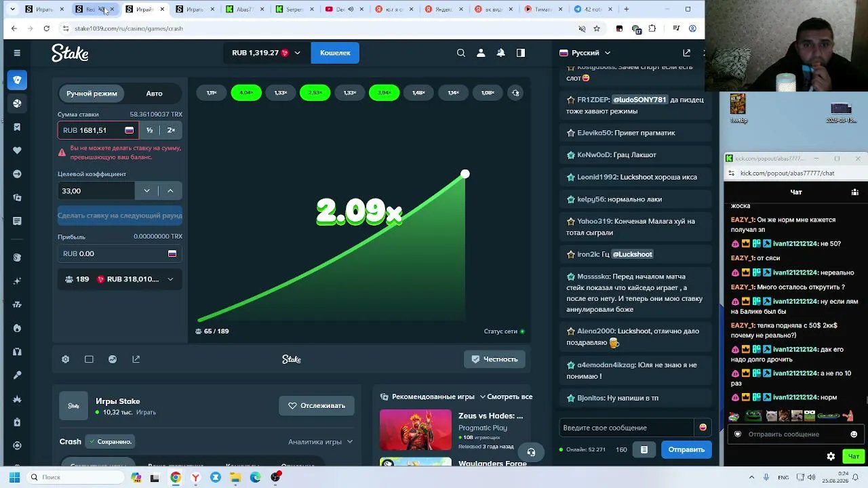Screen dimensions: 868x488
Task: Select the 3.94× crash history result
Action: [384, 93]
